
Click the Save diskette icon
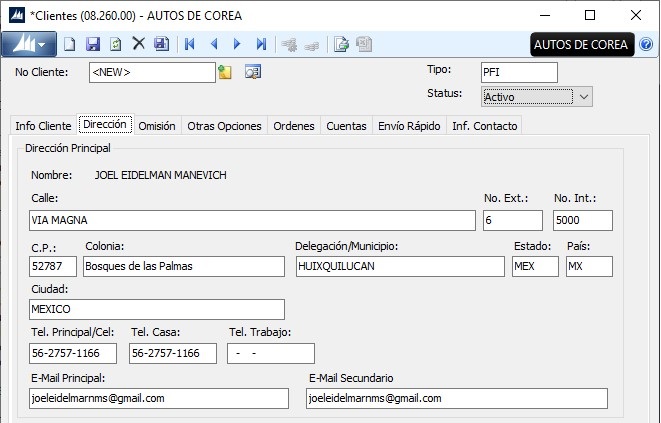coord(93,44)
